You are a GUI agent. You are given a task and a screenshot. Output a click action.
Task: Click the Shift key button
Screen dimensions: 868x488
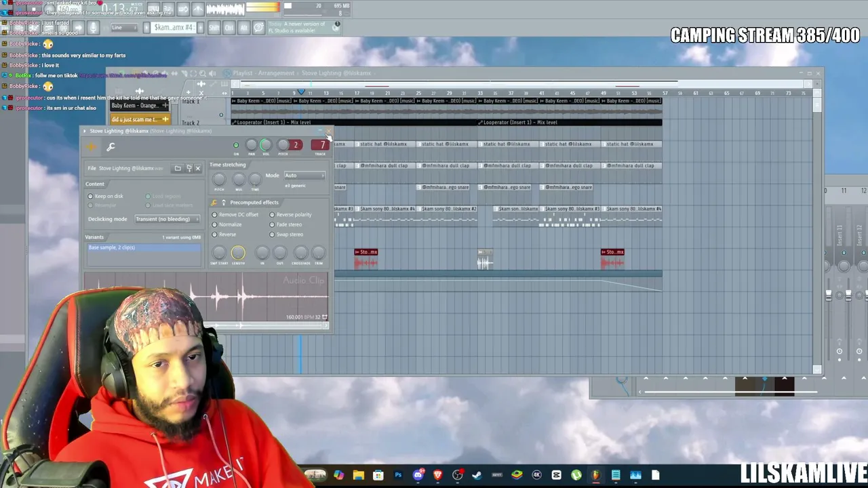pyautogui.click(x=214, y=28)
